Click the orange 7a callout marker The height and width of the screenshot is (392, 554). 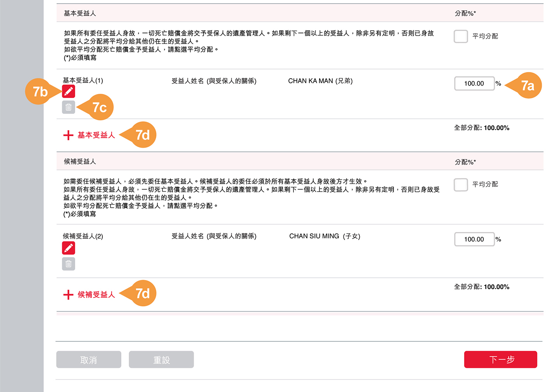(528, 85)
